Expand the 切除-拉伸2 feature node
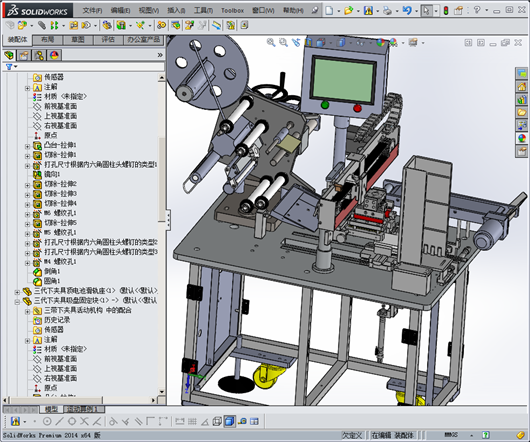This screenshot has width=530, height=442. pyautogui.click(x=27, y=185)
